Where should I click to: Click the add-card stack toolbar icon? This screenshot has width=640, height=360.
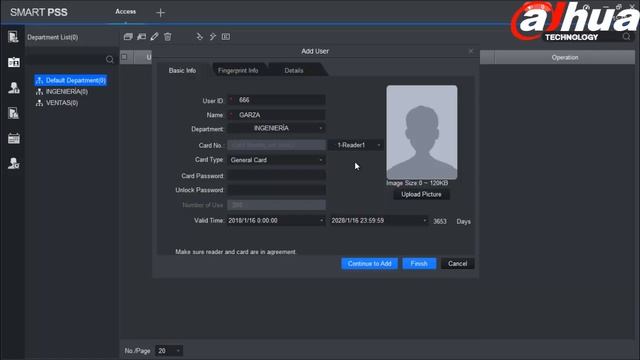128,37
